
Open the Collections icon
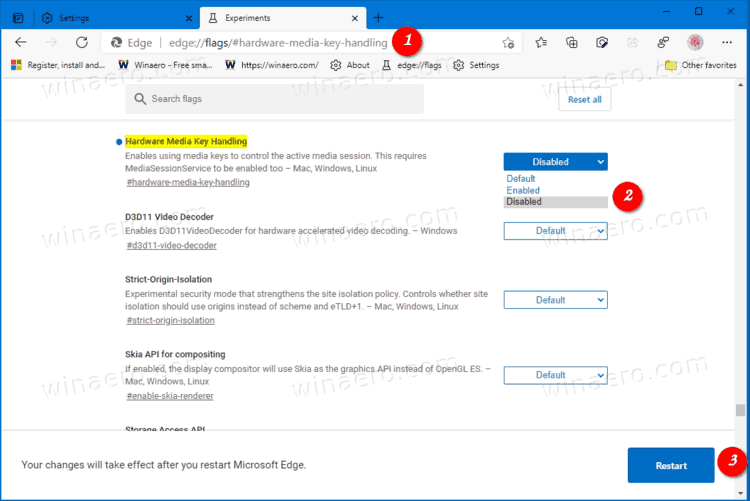[572, 43]
